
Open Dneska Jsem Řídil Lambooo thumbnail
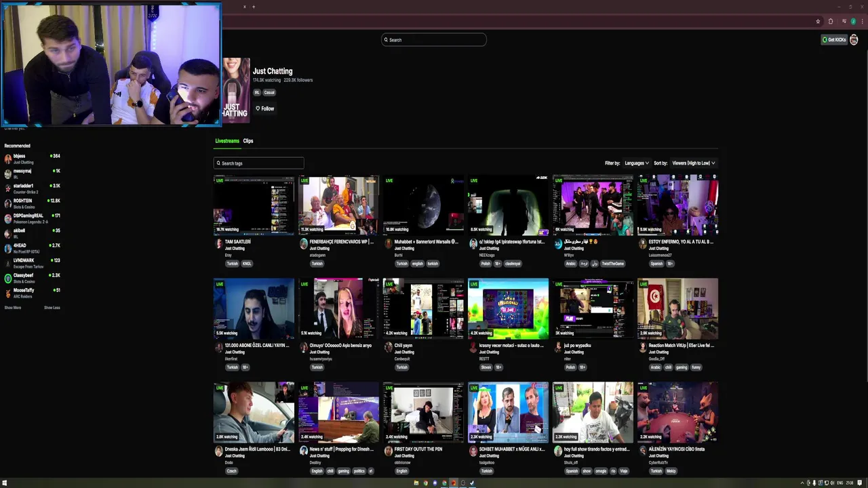point(254,413)
